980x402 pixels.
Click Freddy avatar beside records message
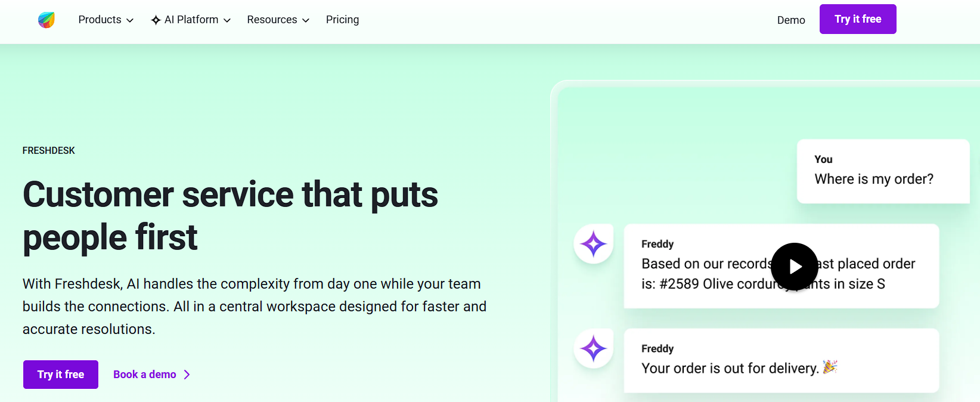point(594,244)
